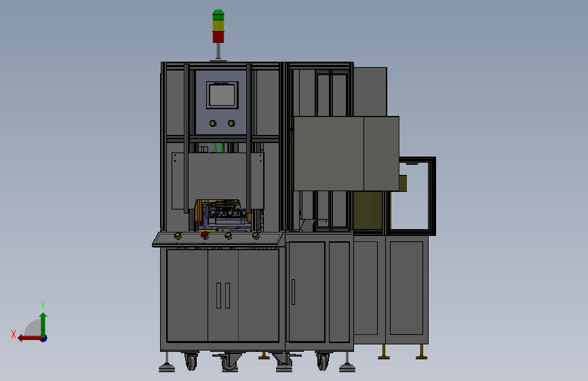
Task: Select the black-framed window on the far right
Action: (412, 196)
